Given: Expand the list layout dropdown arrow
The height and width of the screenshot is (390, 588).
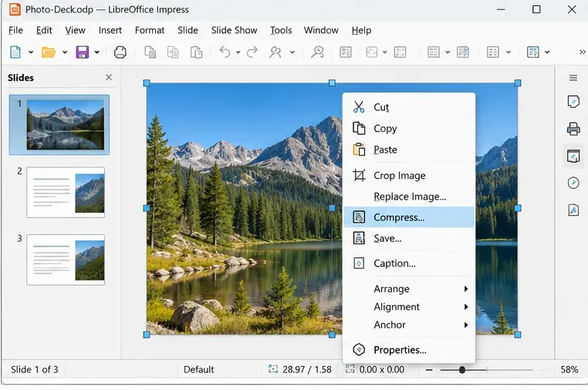Looking at the screenshot, I should 509,52.
